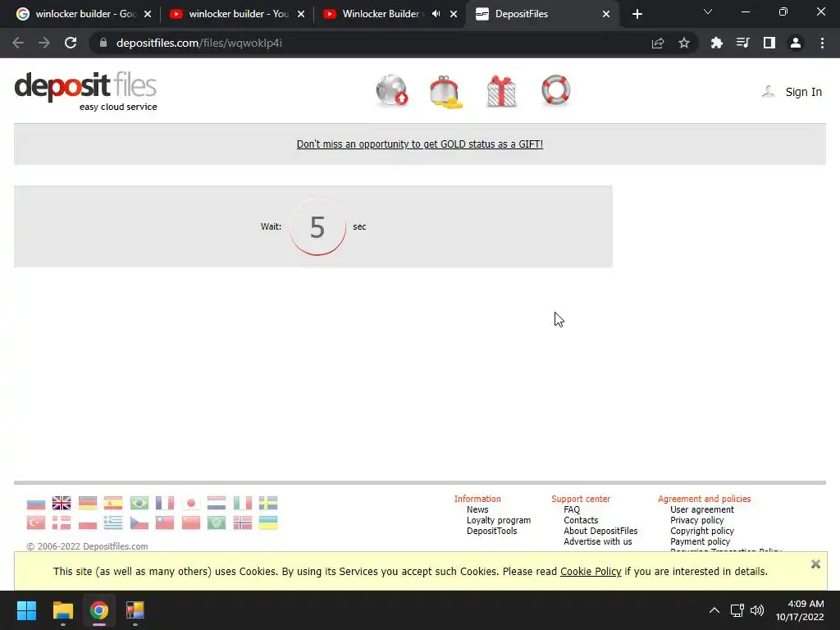Mute the Winlocker Builder YouTube tab
The image size is (840, 630).
(x=436, y=14)
